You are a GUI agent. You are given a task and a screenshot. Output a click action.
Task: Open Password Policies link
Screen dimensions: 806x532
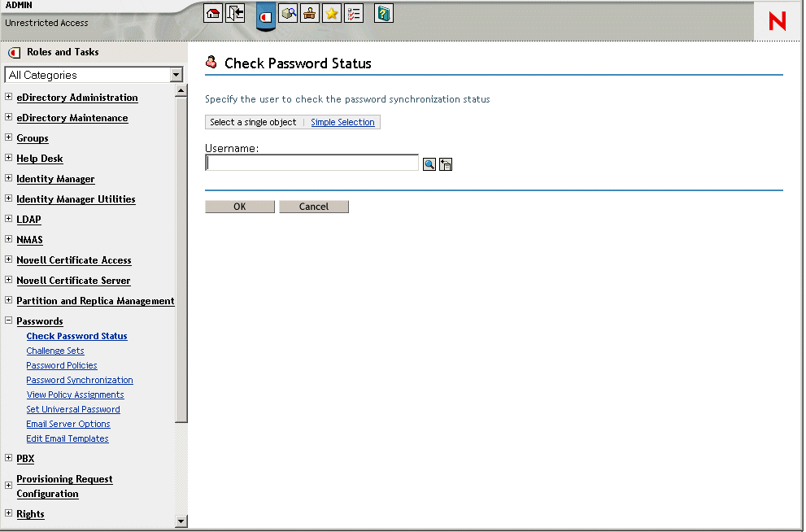coord(62,365)
